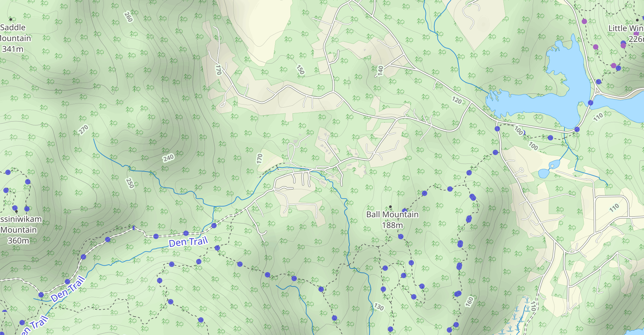Click the Assiniwikam Mountain 360m label
The width and height of the screenshot is (644, 335).
point(19,230)
